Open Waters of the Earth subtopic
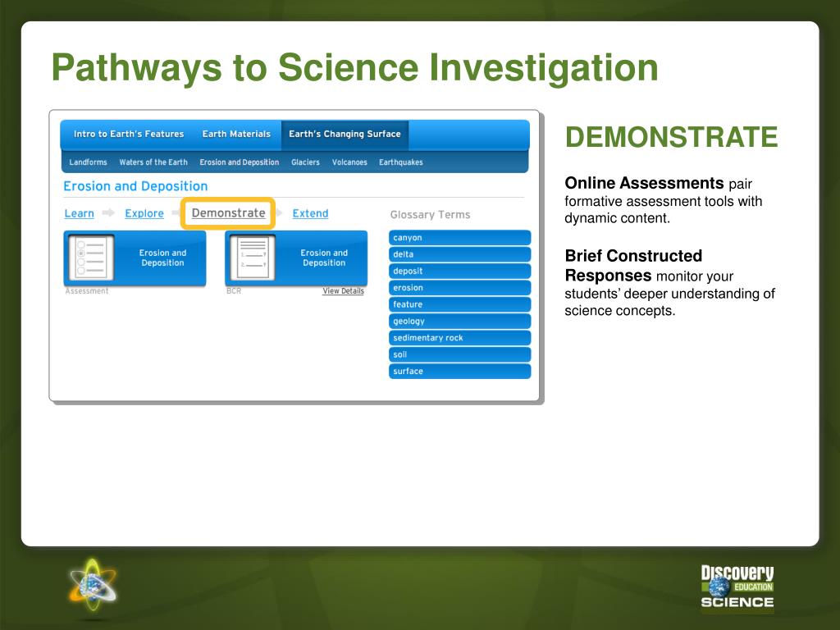This screenshot has height=630, width=840. (153, 162)
